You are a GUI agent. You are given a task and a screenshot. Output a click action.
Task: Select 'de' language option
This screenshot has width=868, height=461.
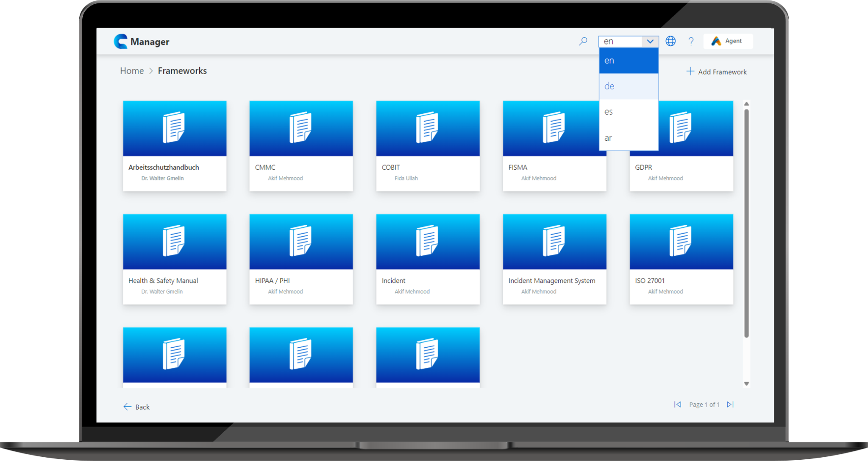[x=628, y=86]
